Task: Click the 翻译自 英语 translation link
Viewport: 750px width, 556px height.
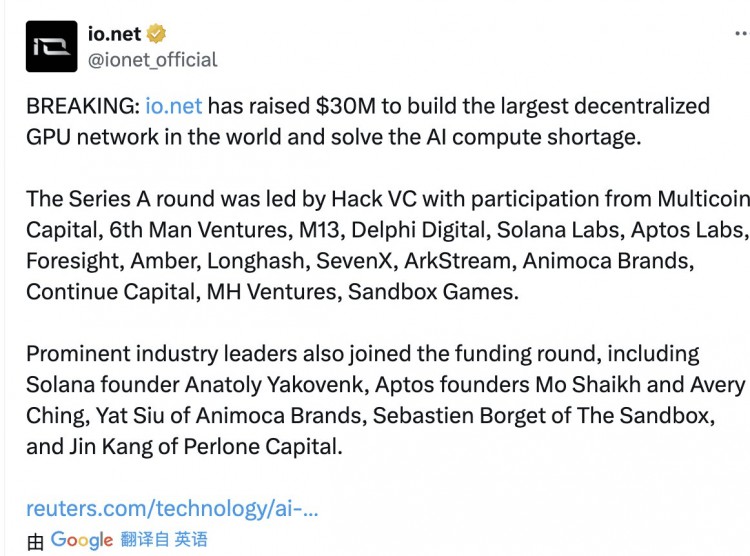Action: coord(164,539)
